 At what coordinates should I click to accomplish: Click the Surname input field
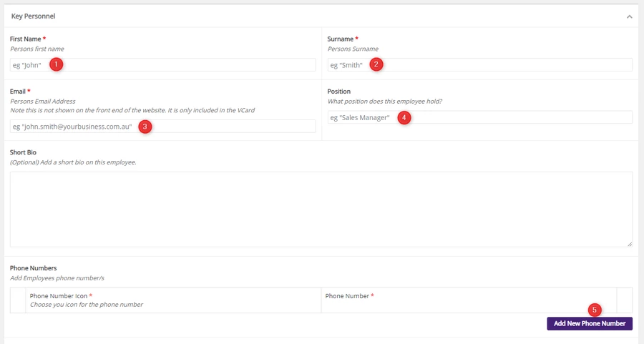pos(479,65)
